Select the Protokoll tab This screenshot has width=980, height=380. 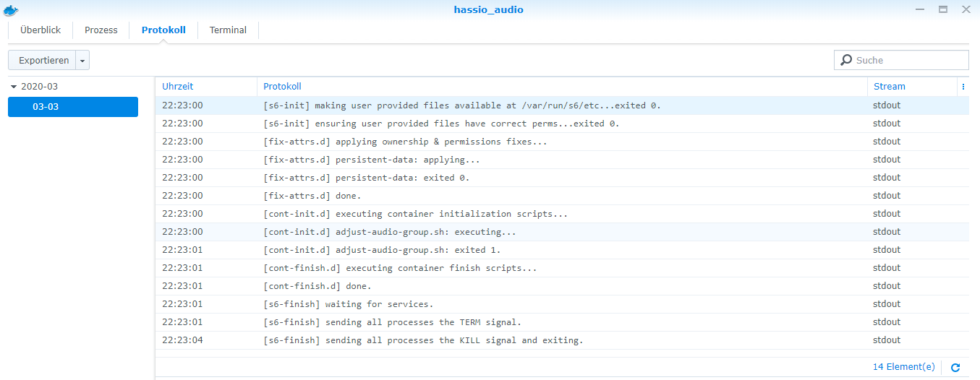[x=163, y=30]
